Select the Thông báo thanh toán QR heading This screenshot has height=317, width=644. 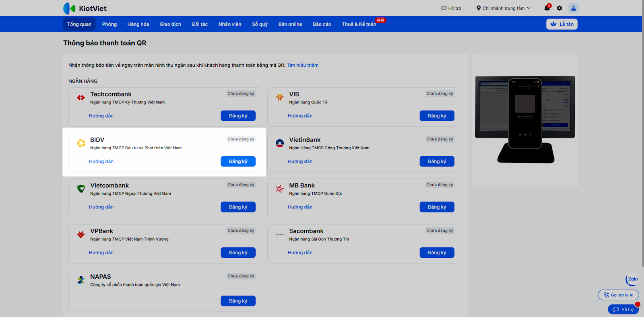pos(105,43)
